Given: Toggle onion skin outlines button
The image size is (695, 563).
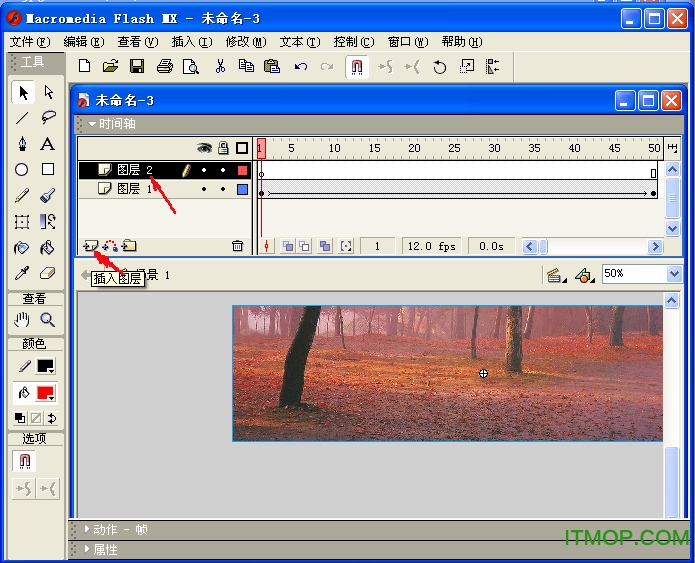Looking at the screenshot, I should (305, 246).
